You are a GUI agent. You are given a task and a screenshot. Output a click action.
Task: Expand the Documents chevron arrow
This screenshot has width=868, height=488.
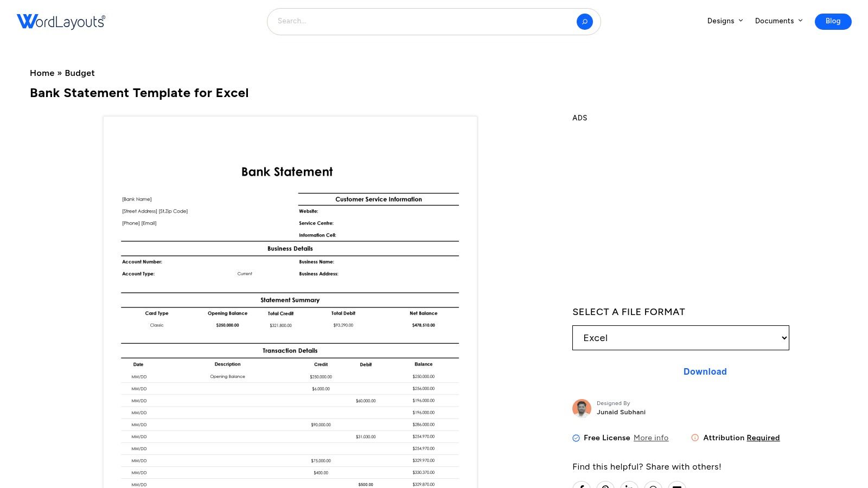coord(800,21)
